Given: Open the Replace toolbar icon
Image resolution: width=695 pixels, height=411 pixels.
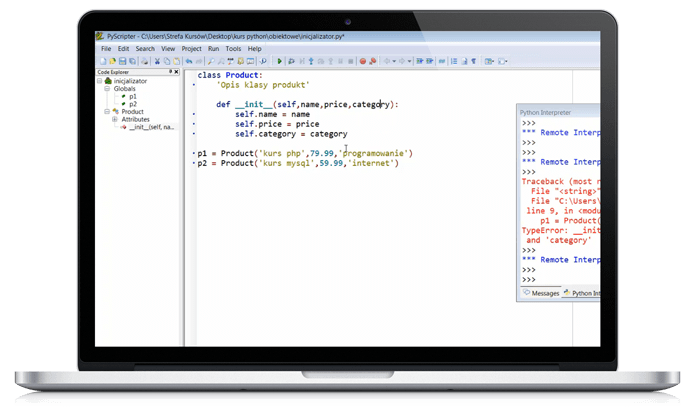Looking at the screenshot, I should 231,61.
